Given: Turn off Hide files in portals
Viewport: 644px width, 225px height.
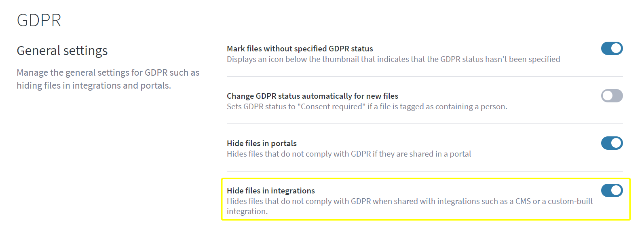Looking at the screenshot, I should (612, 143).
